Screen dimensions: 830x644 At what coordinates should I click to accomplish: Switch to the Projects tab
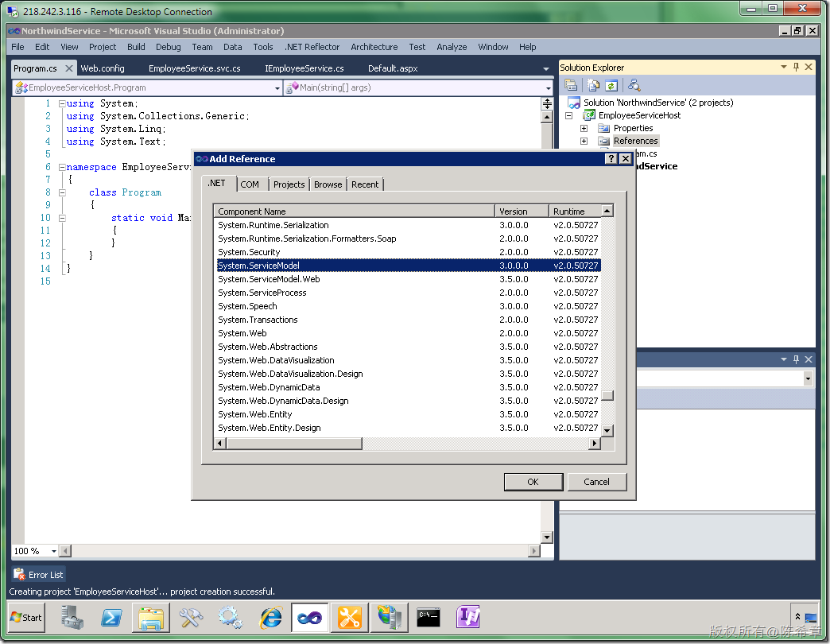[289, 184]
